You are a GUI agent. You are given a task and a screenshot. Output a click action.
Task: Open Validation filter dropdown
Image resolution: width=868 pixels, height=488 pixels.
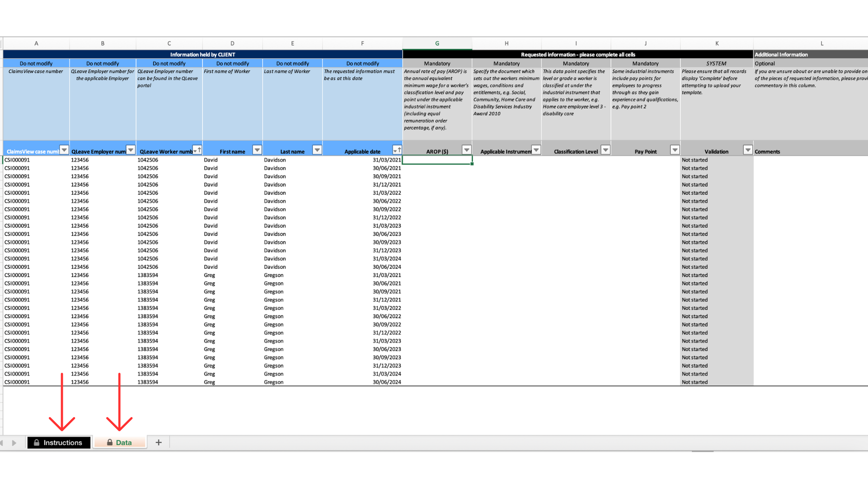tap(748, 150)
